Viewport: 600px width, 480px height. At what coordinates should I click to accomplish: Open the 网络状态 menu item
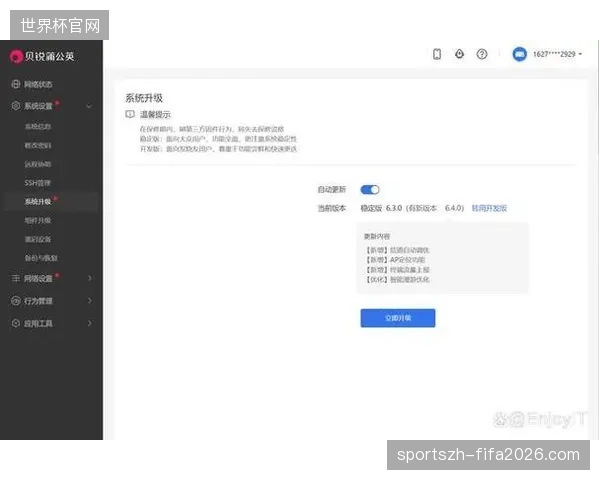[x=38, y=85]
